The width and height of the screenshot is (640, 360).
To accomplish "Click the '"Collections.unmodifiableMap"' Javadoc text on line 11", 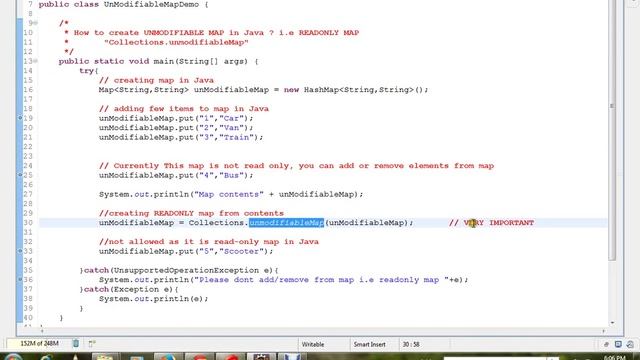I will pos(176,42).
